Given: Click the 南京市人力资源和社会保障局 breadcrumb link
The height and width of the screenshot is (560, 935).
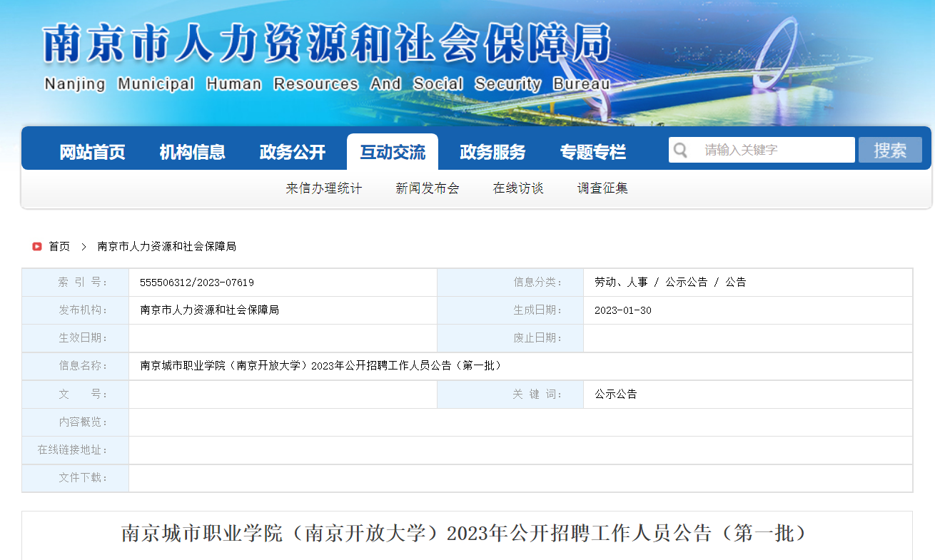Looking at the screenshot, I should coord(166,246).
